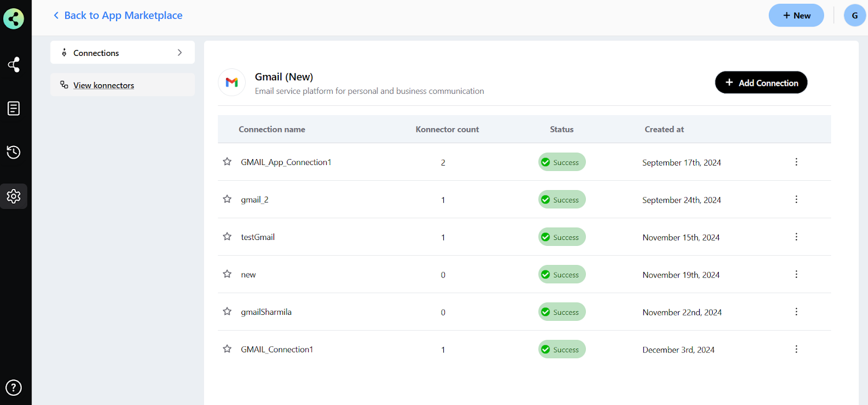Click the Created at column header
The image size is (868, 405).
664,129
